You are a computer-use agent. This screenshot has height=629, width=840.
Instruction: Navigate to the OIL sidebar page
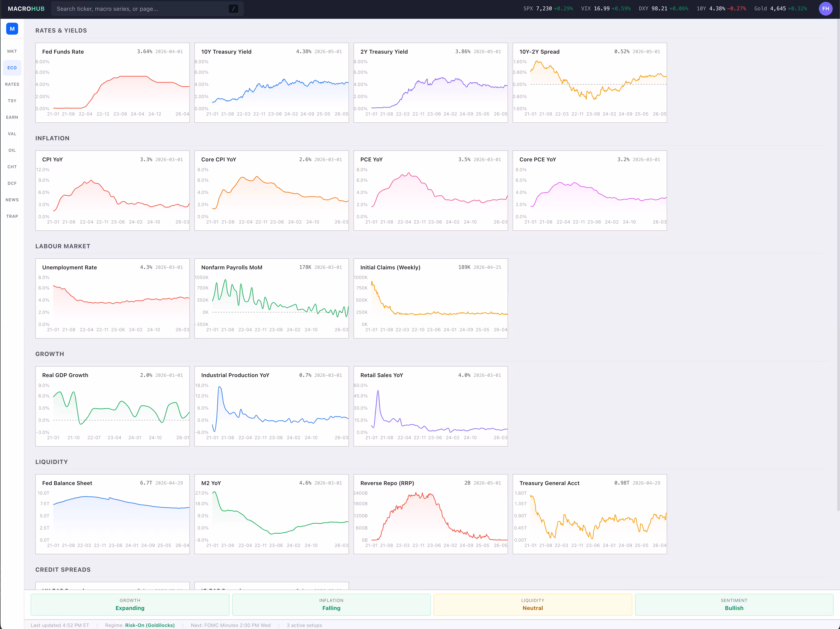click(x=12, y=150)
